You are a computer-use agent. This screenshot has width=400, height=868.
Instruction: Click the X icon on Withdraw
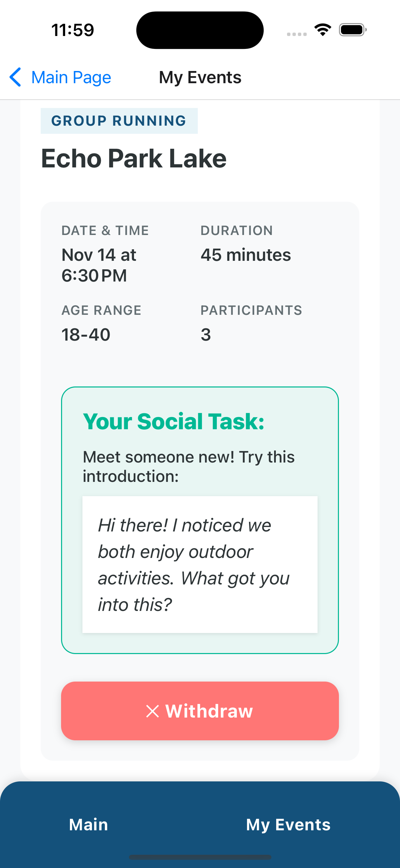[152, 711]
